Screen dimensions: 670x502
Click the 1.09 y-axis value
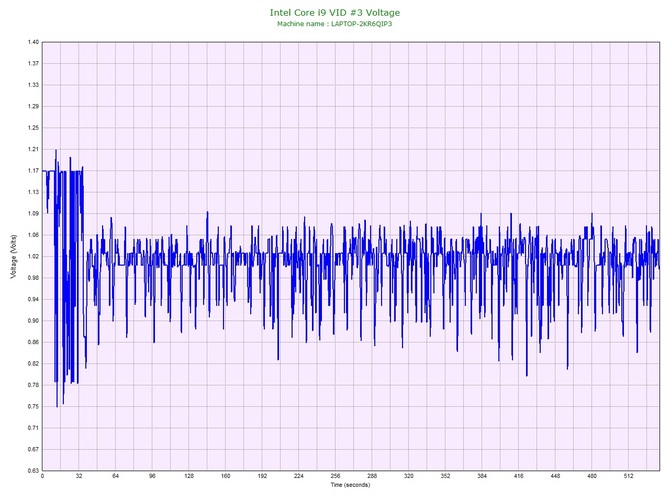(x=33, y=213)
